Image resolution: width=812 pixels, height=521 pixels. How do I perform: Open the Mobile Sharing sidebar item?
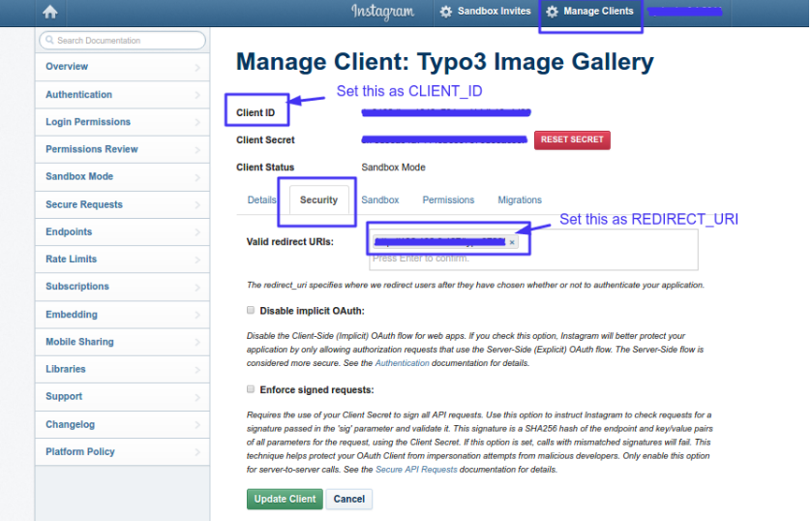[x=122, y=342]
